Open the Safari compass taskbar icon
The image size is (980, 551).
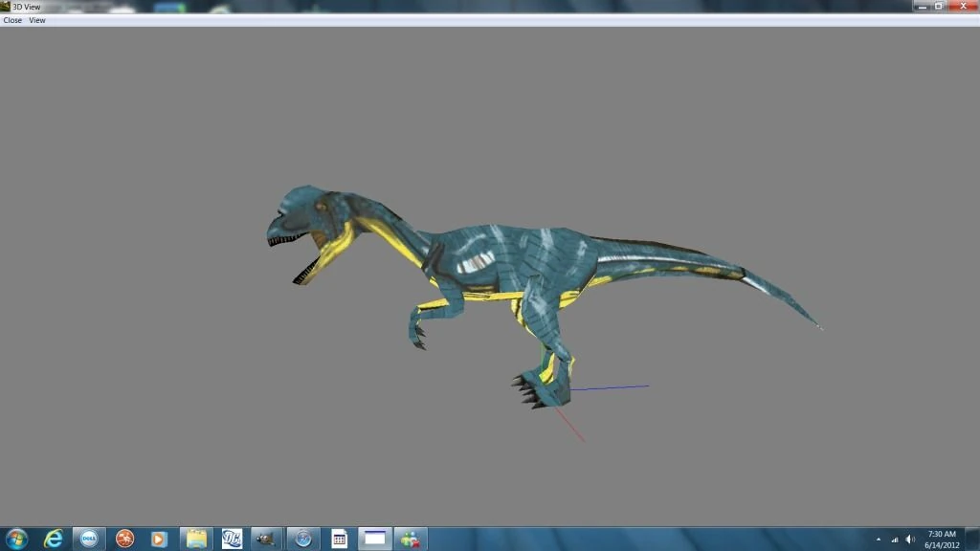click(x=303, y=539)
